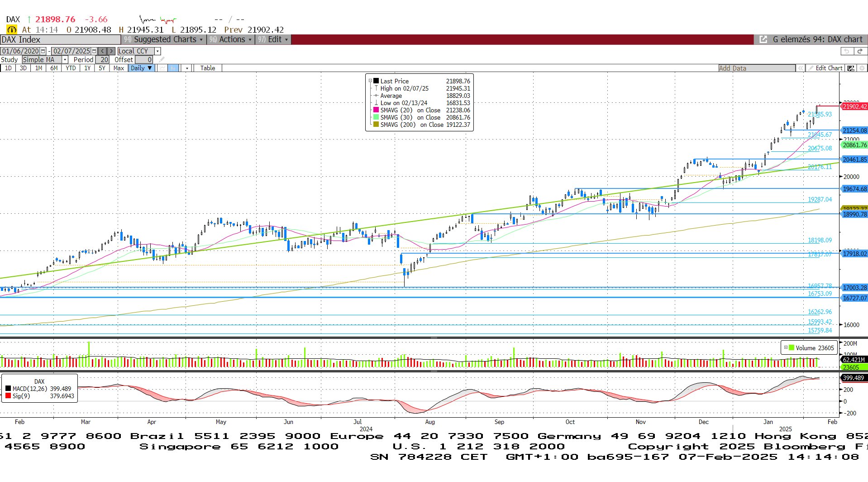
Task: Open the Suggested Charts menu
Action: point(163,39)
